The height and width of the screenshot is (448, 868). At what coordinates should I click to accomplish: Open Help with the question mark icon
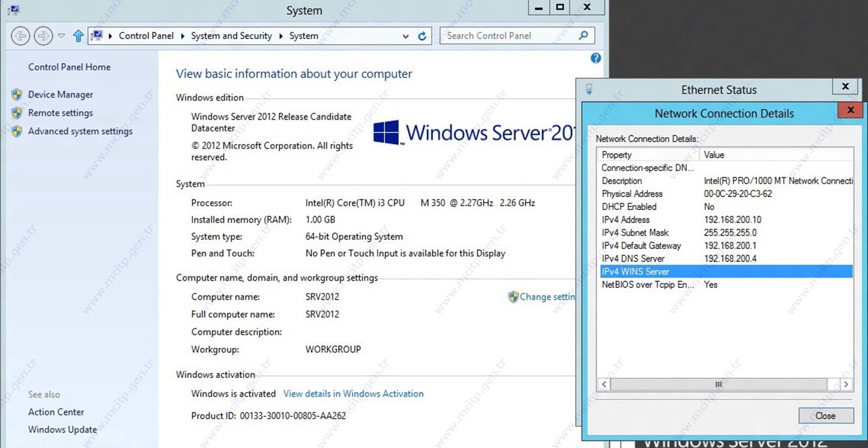(596, 58)
